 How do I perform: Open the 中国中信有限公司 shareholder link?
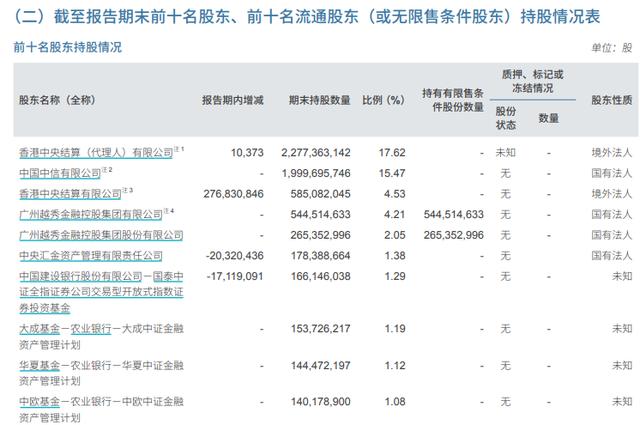point(64,173)
